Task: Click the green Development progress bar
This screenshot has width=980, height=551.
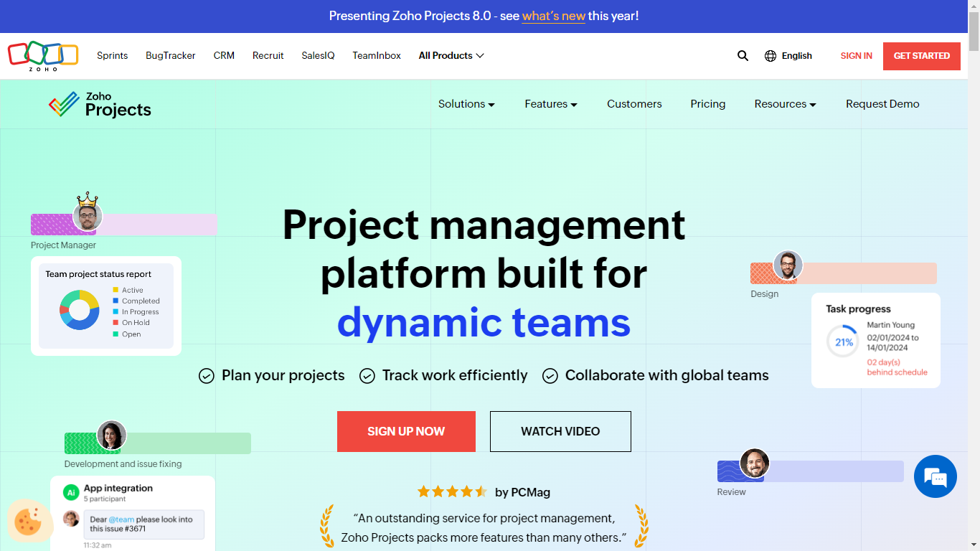Action: tap(158, 443)
